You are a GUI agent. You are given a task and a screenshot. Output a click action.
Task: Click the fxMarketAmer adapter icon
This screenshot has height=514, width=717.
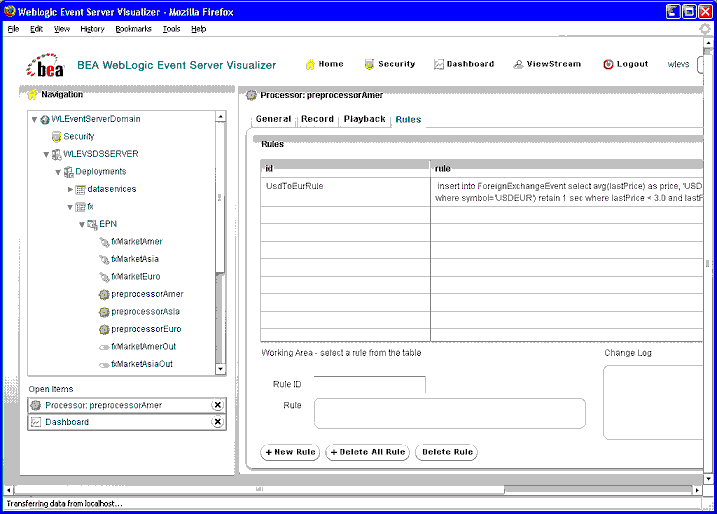point(104,242)
